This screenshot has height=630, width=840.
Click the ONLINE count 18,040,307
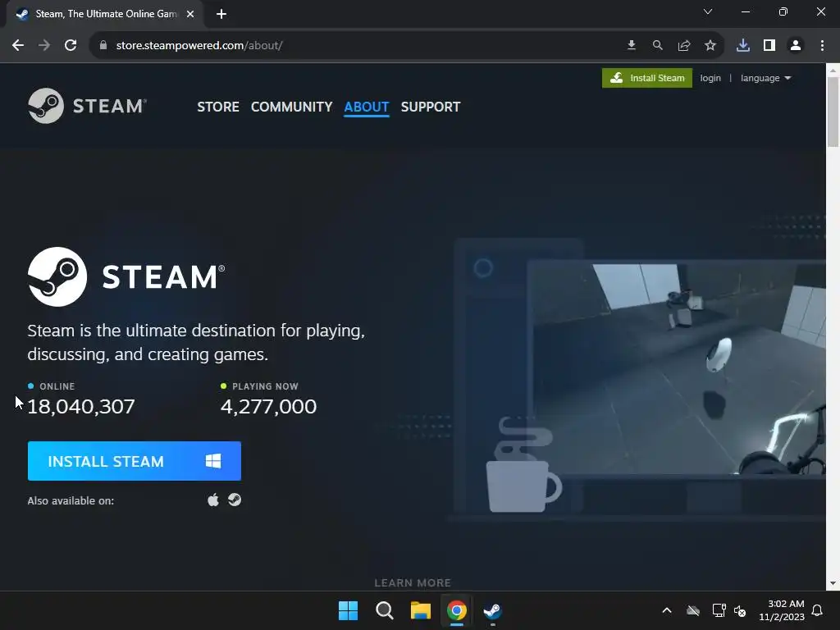click(81, 407)
